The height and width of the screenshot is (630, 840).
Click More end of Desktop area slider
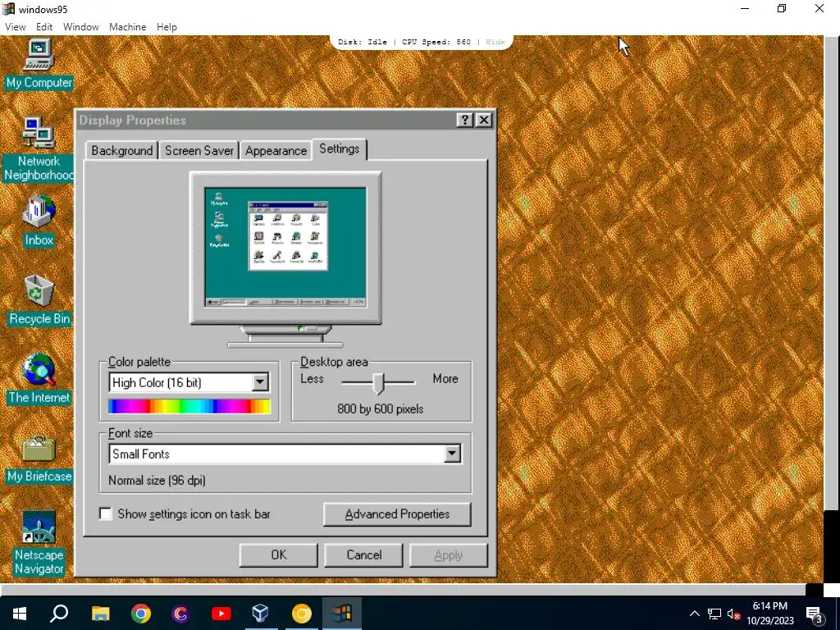coord(445,379)
